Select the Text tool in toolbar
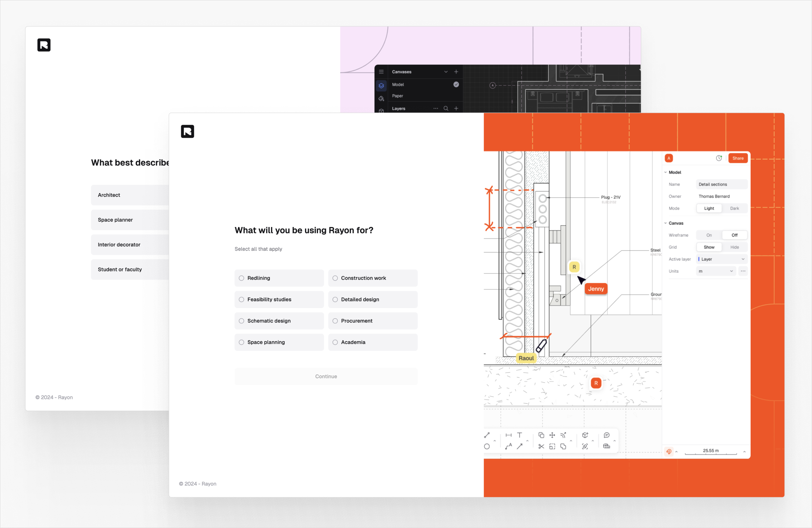Viewport: 812px width, 528px height. (x=519, y=435)
